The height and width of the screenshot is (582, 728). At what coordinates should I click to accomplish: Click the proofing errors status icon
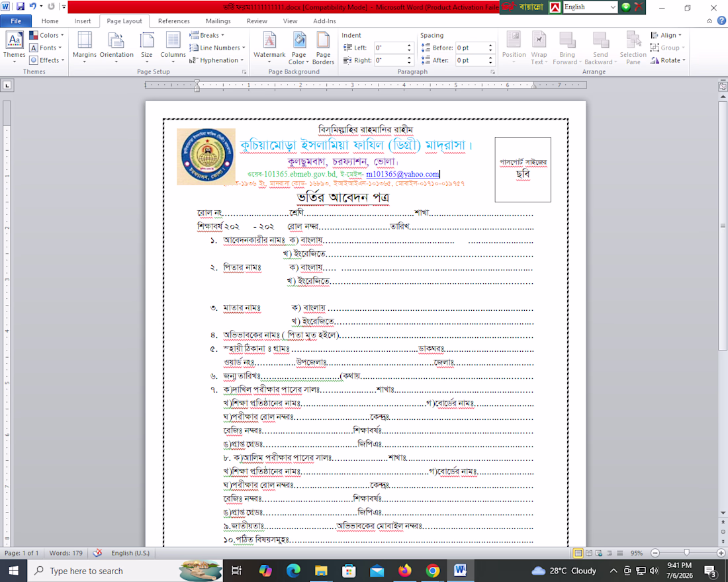point(97,553)
